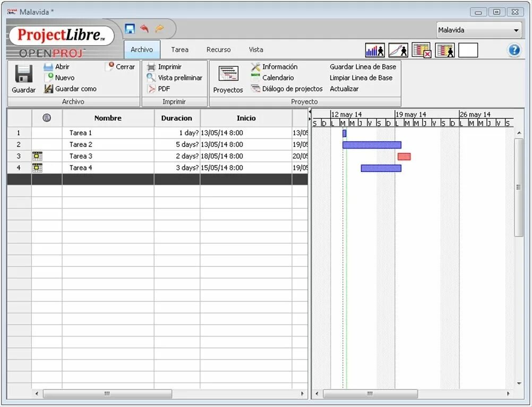Screen dimensions: 532x407
Task: Show the resource histogram chart view
Action: (x=375, y=50)
